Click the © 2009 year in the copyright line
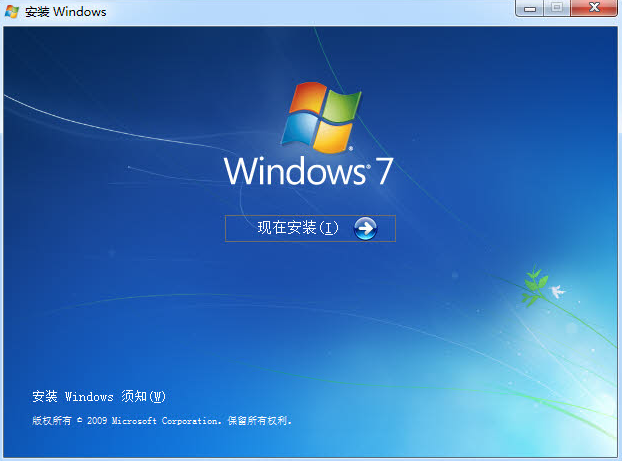The image size is (622, 461). pyautogui.click(x=92, y=421)
